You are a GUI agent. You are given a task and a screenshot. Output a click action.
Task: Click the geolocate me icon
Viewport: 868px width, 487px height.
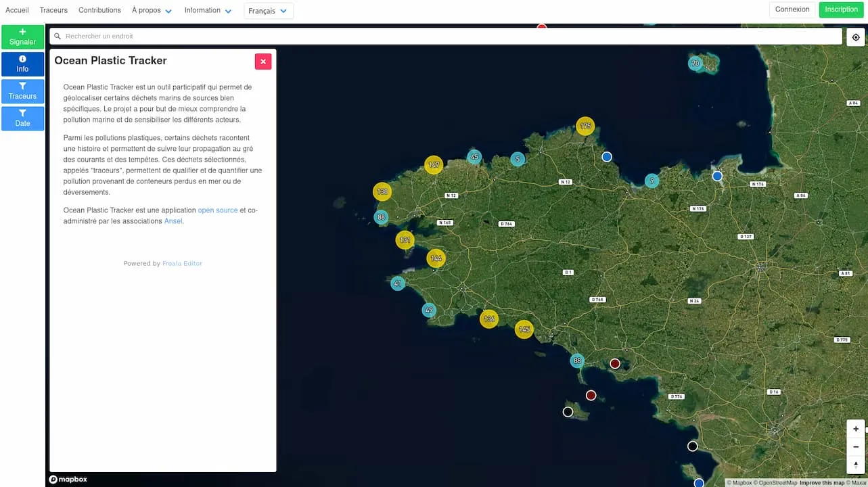[856, 37]
